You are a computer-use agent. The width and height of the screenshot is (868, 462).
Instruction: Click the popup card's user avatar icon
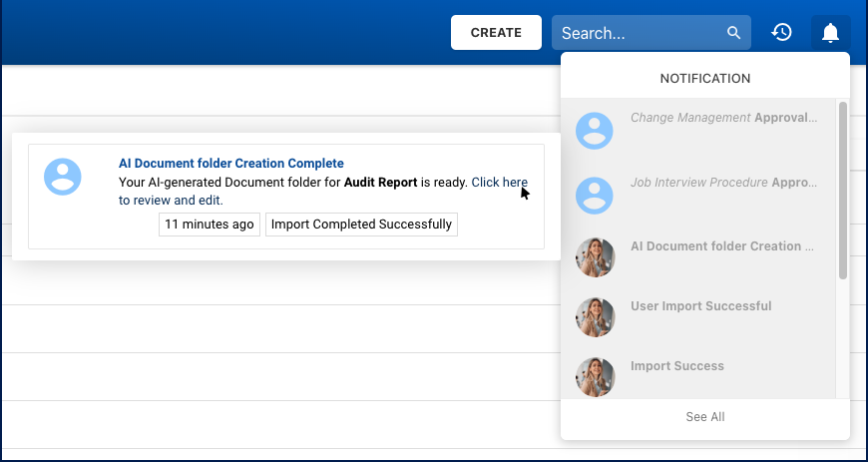coord(63,176)
